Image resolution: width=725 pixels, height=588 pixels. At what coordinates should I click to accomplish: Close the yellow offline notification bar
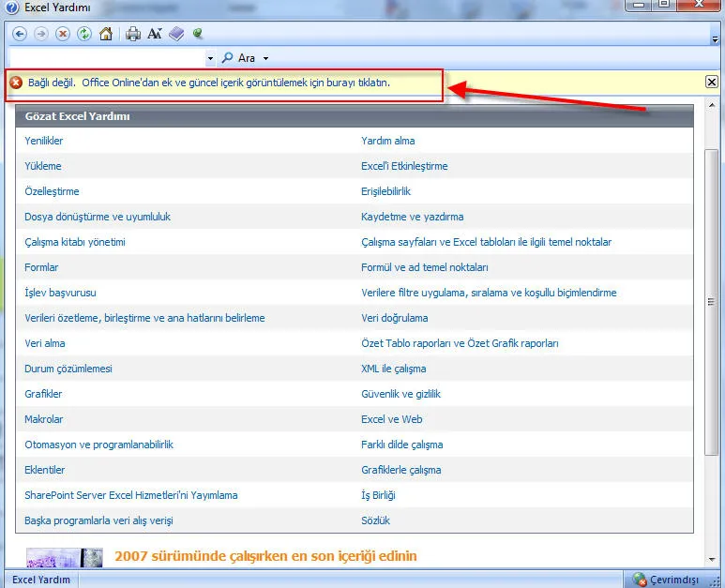[712, 83]
